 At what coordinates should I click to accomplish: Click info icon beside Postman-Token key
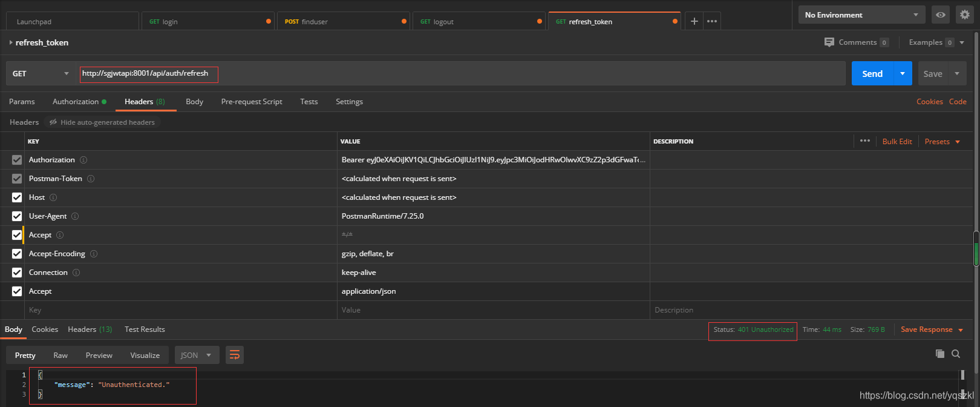(91, 179)
